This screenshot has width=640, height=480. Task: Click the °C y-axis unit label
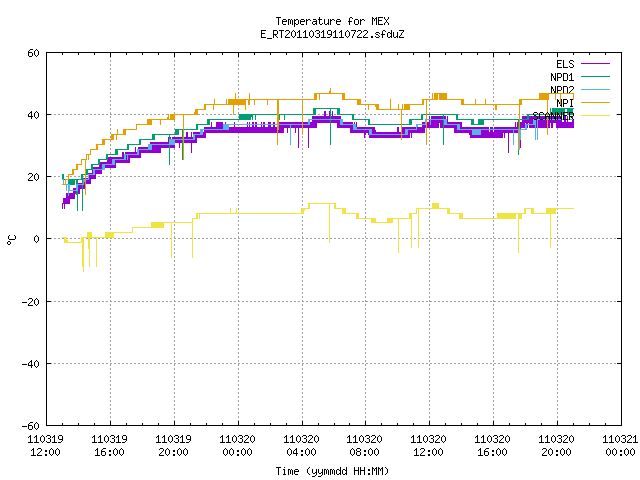click(x=11, y=240)
